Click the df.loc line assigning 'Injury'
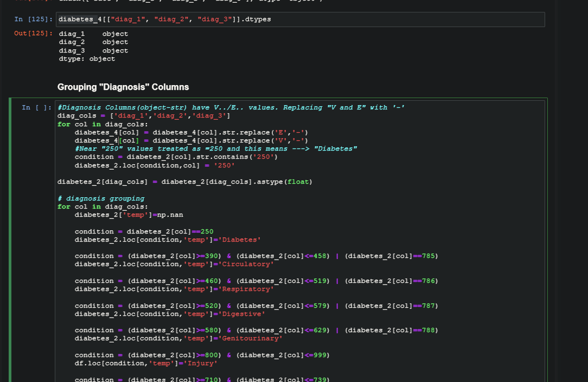This screenshot has height=382, width=588. point(146,363)
